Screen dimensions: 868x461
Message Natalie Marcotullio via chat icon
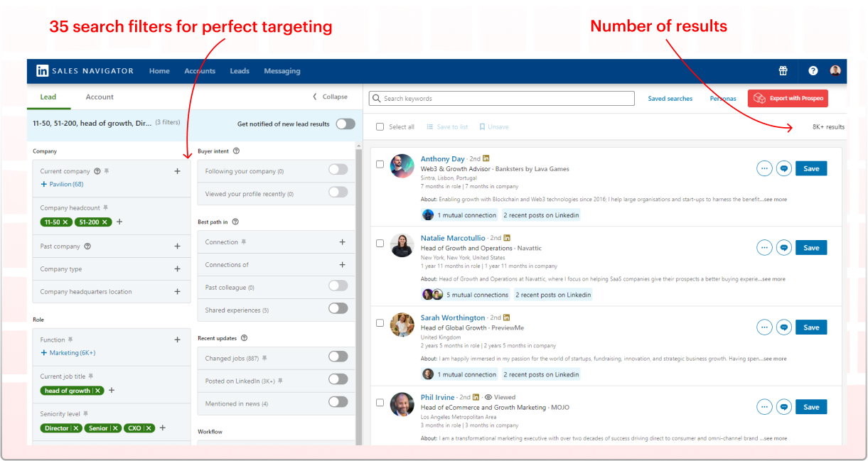click(784, 248)
